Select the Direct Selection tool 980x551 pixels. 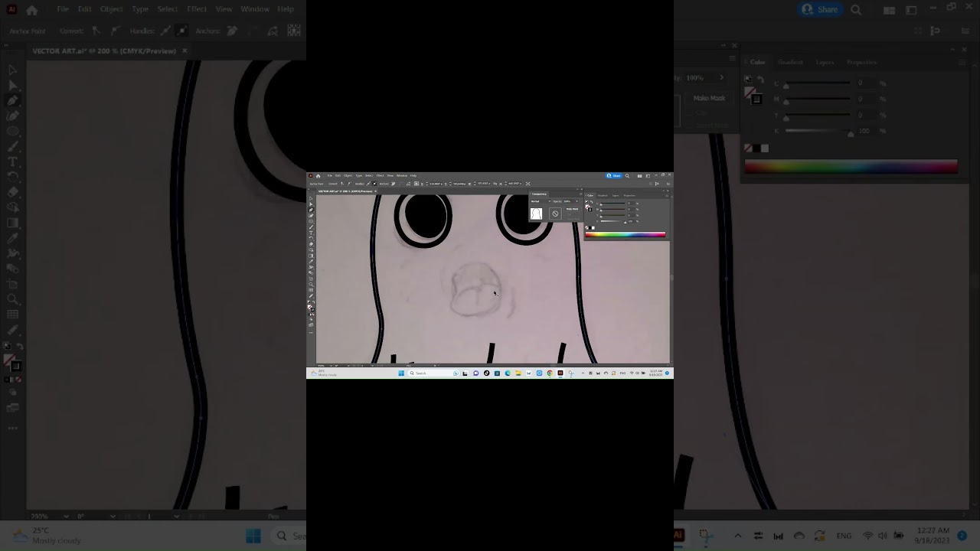pos(311,204)
